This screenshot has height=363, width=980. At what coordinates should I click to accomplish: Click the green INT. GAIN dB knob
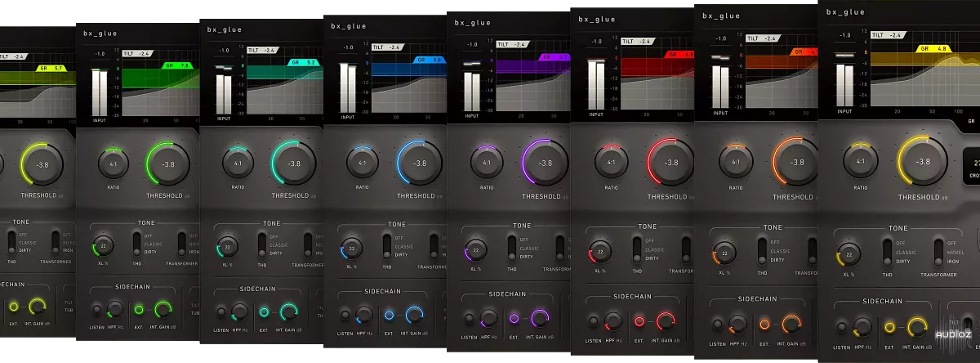click(163, 309)
